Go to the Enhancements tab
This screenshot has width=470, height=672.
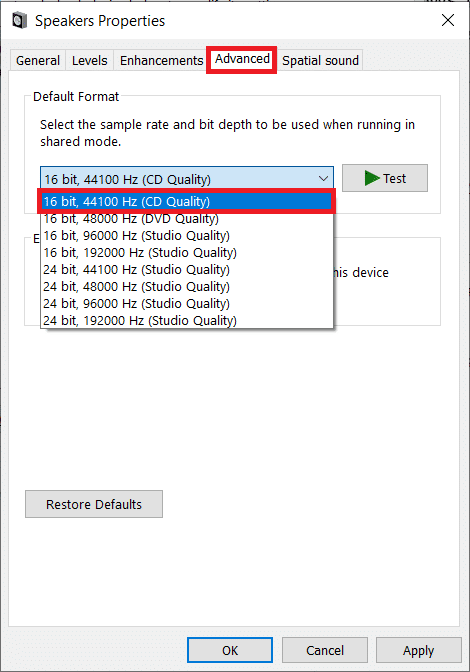click(x=162, y=60)
